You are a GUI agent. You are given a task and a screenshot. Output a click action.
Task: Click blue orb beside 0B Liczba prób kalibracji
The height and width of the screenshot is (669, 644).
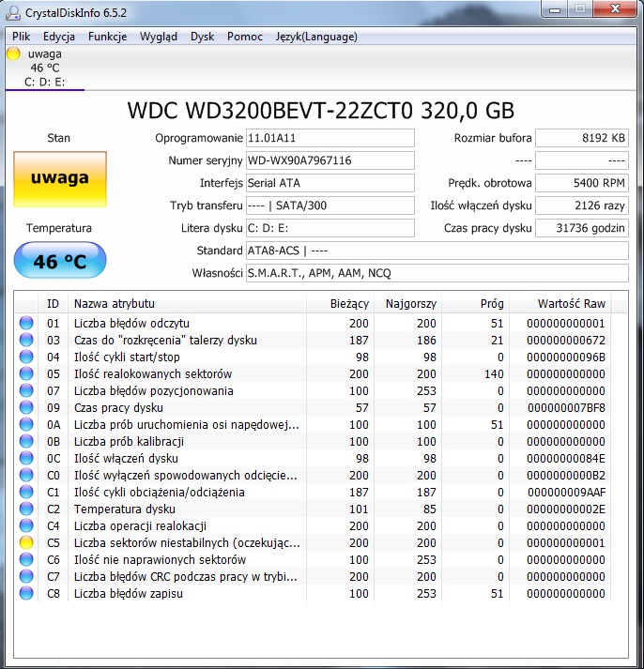[x=26, y=441]
